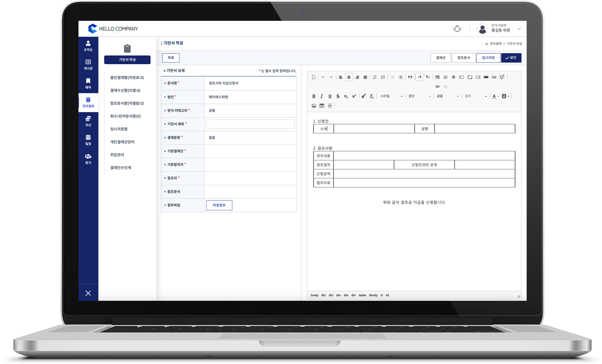
Task: Click the blockquote toolbar icon
Action: (x=410, y=77)
